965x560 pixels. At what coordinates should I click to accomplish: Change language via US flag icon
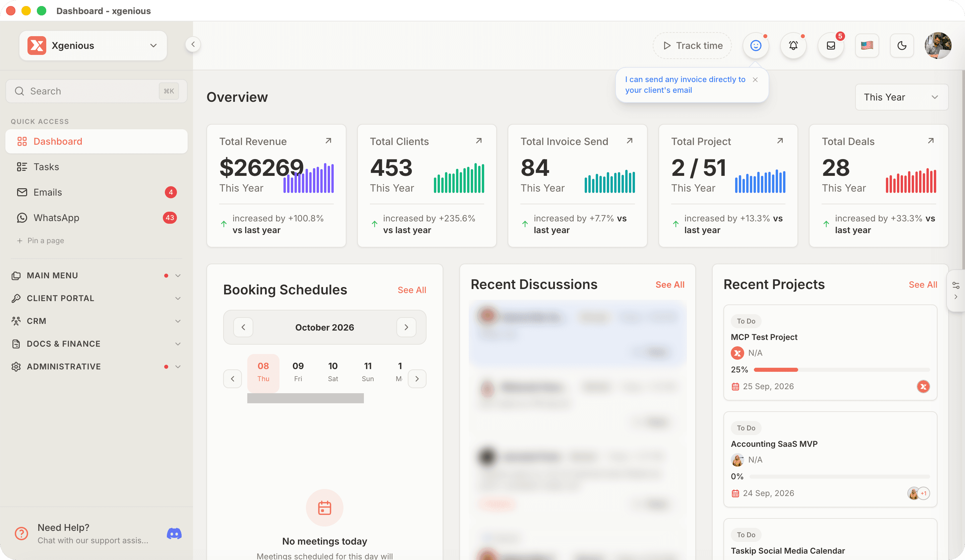pyautogui.click(x=867, y=46)
